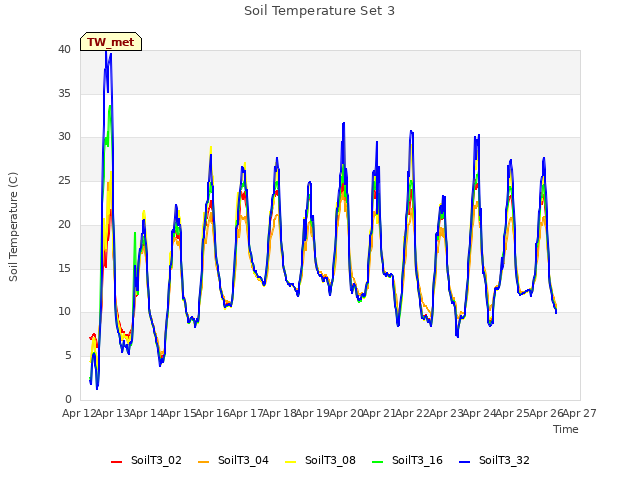Click the 40-degree peak on Apr 13
The image size is (640, 480).
tap(106, 52)
